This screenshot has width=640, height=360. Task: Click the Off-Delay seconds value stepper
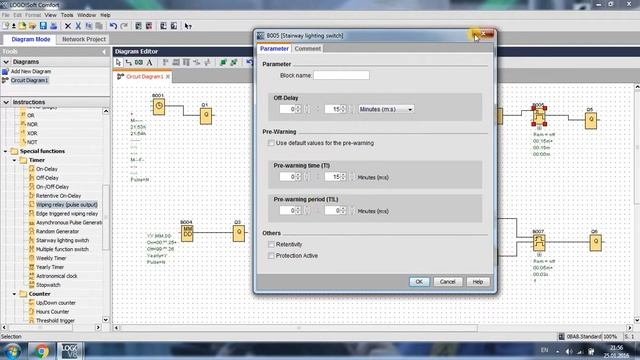point(343,109)
